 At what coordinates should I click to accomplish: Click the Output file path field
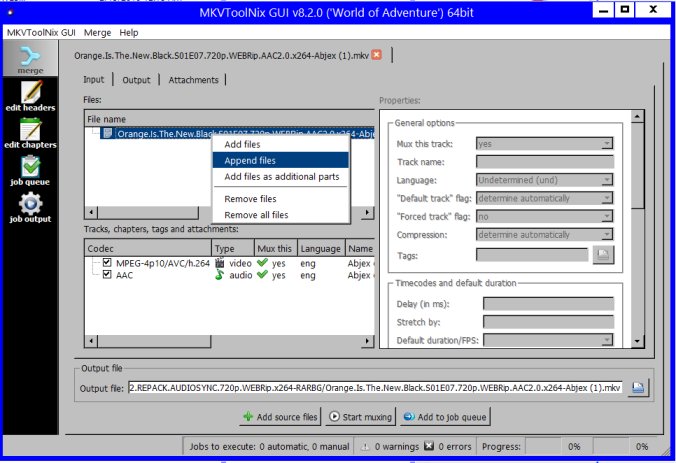pos(375,388)
